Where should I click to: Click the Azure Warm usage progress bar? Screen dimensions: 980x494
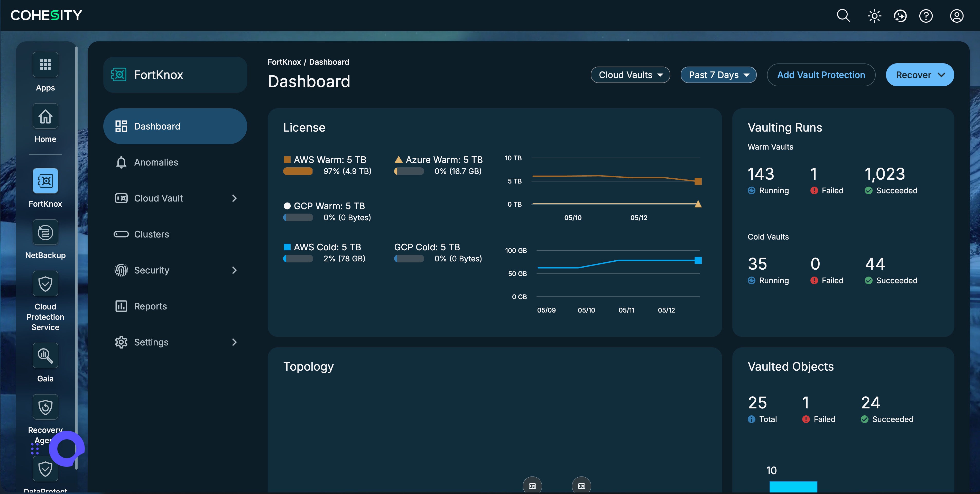point(409,171)
